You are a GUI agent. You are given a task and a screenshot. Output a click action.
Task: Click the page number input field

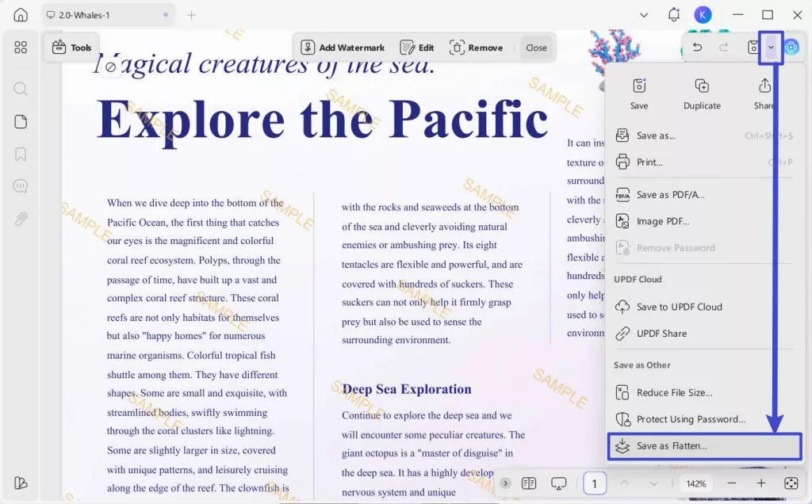pyautogui.click(x=595, y=483)
